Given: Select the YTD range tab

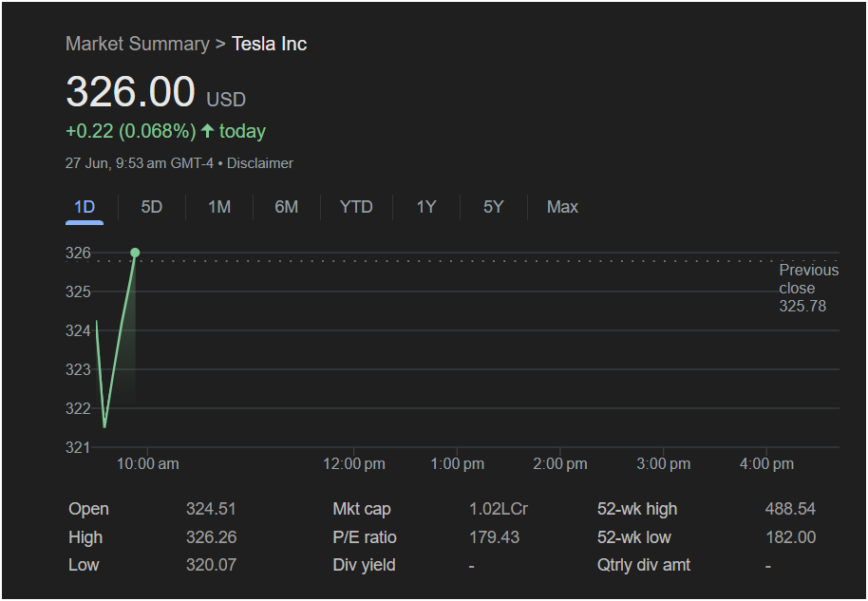Looking at the screenshot, I should [356, 207].
